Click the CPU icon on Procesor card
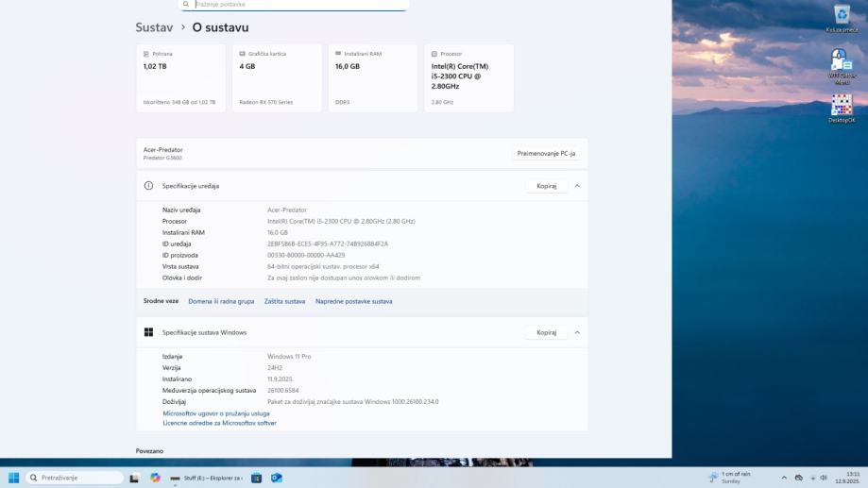The height and width of the screenshot is (488, 868). [434, 54]
